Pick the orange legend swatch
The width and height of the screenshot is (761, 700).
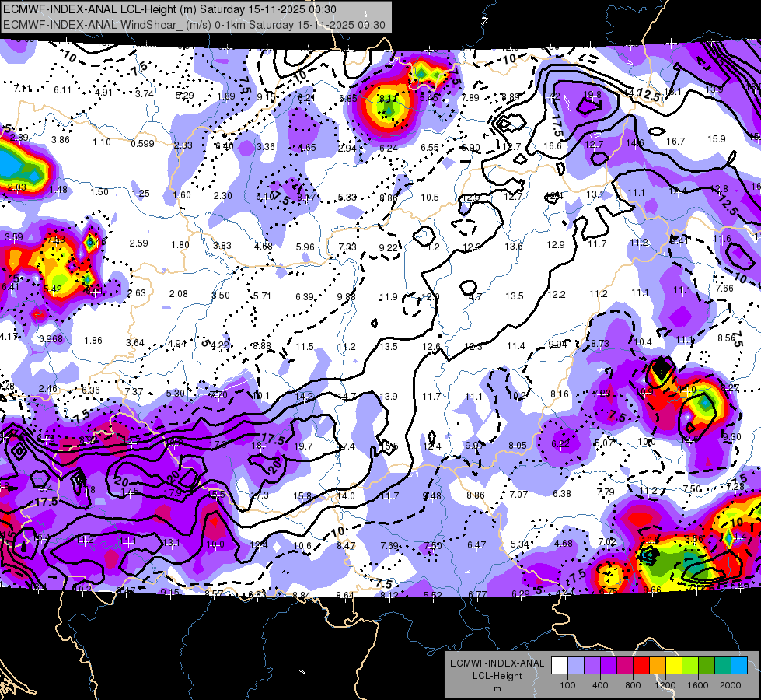(658, 666)
